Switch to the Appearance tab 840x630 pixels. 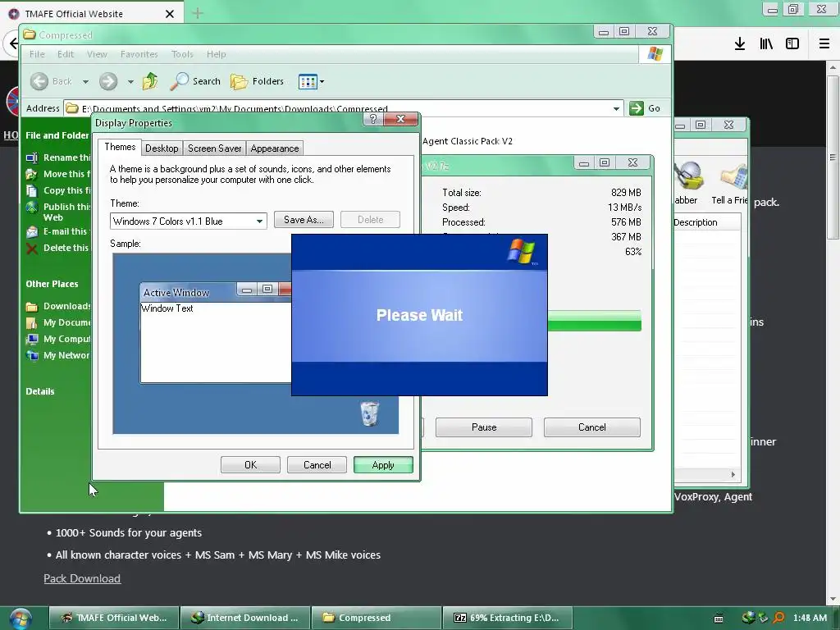pos(274,148)
